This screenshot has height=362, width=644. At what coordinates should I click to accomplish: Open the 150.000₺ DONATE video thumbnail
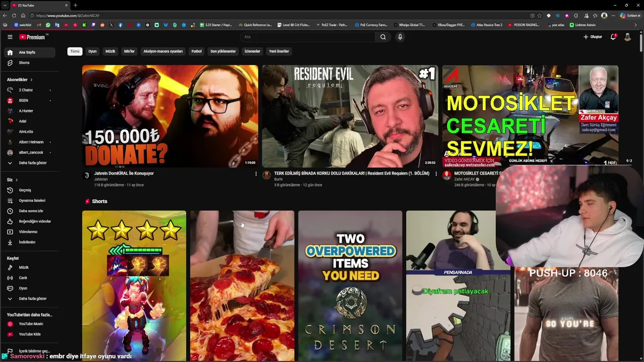(x=170, y=116)
